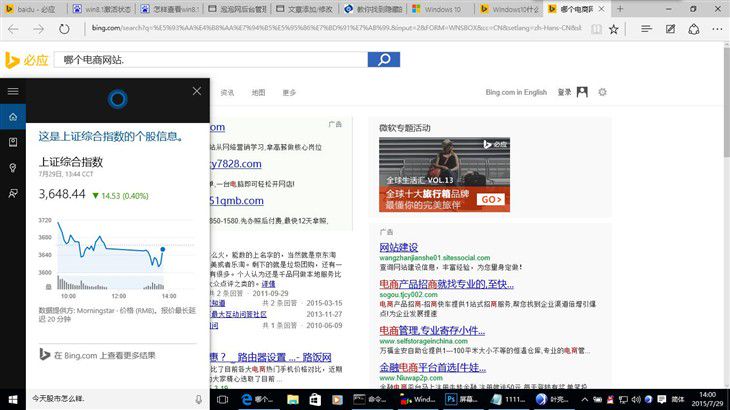Open Bing account avatar icon
Screen dimensions: 730x410
[x=582, y=92]
